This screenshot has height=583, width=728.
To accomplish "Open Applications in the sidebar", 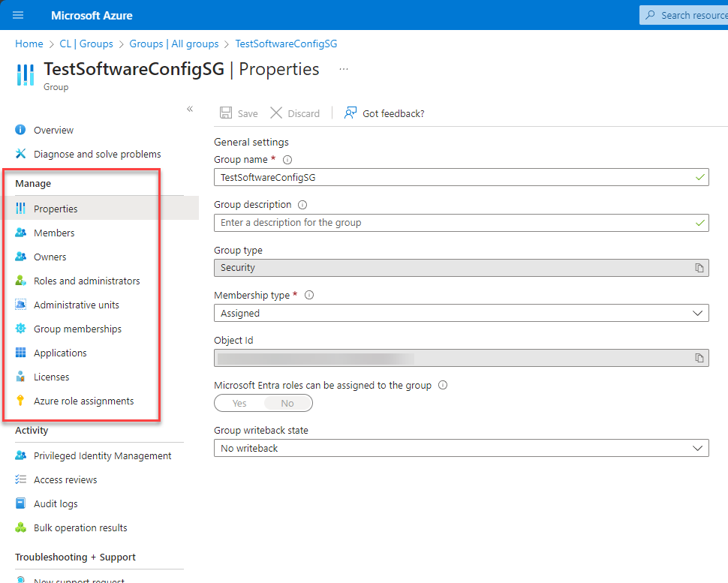I will pyautogui.click(x=60, y=353).
